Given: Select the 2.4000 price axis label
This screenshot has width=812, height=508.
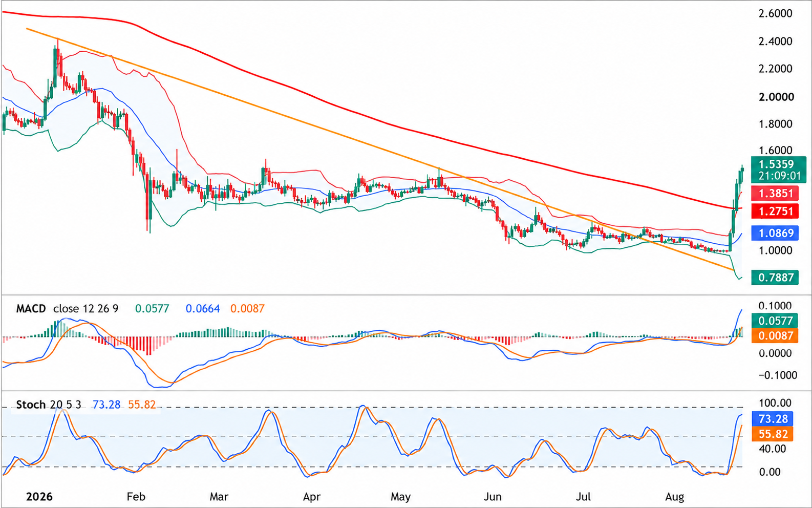Looking at the screenshot, I should (775, 41).
